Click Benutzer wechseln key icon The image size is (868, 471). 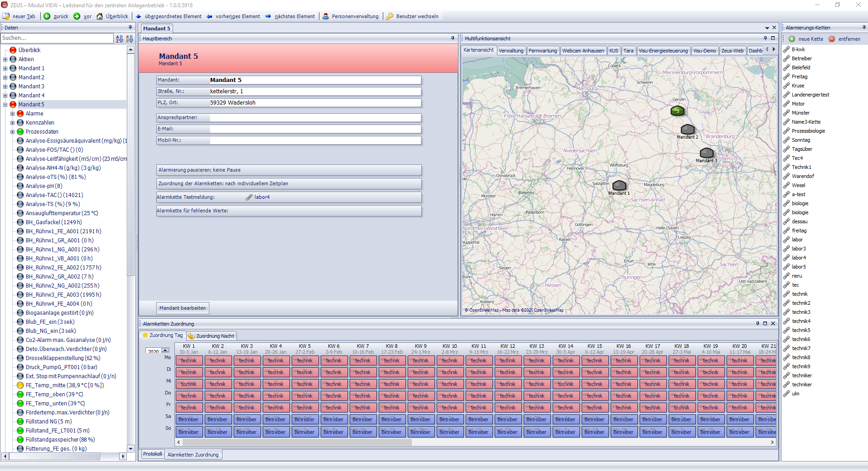390,16
